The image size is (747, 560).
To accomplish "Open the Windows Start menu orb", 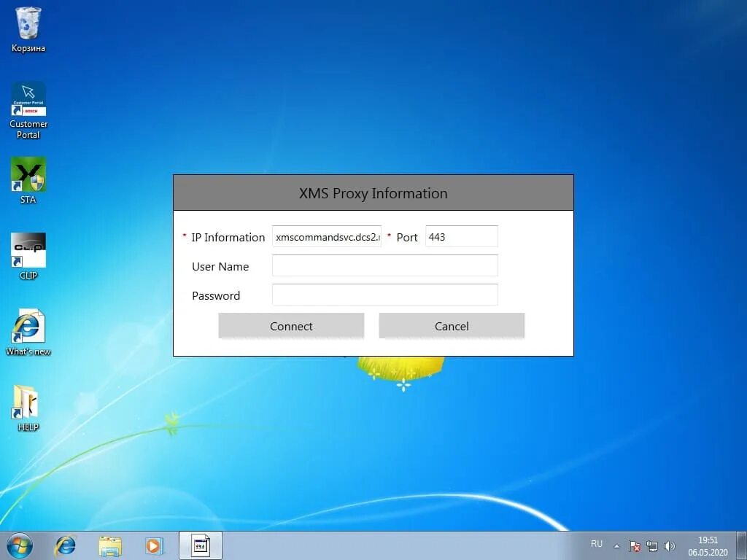I will tap(20, 545).
